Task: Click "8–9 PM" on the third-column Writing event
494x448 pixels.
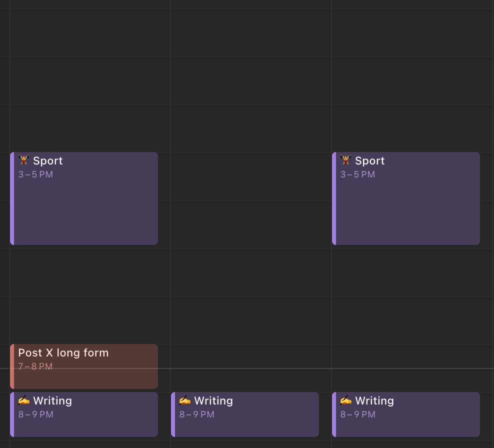Action: (357, 414)
